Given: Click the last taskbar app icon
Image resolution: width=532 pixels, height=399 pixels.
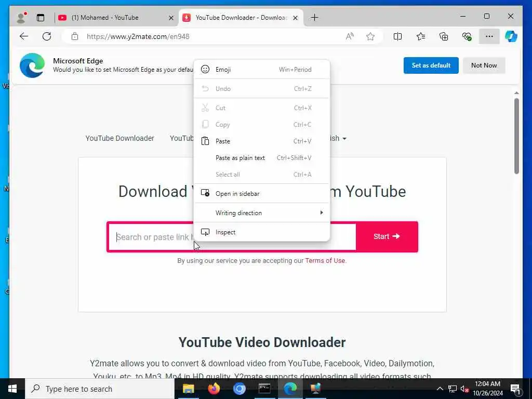Looking at the screenshot, I should tap(315, 389).
